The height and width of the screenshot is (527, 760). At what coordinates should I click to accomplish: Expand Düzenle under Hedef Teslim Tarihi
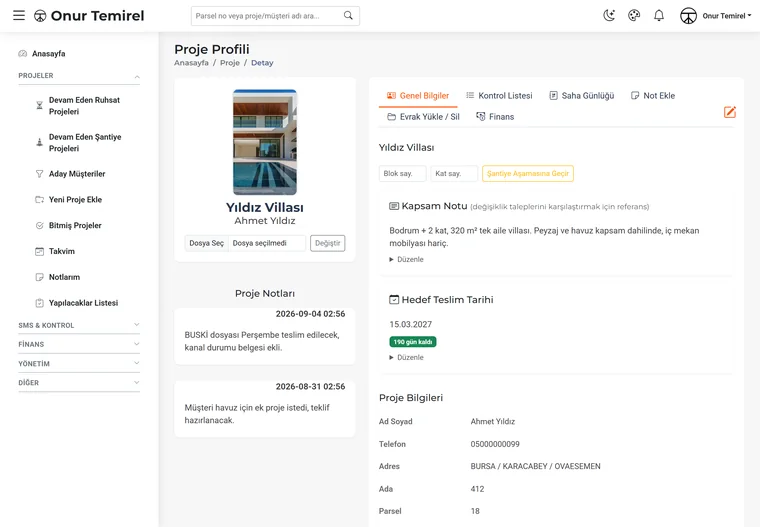407,357
